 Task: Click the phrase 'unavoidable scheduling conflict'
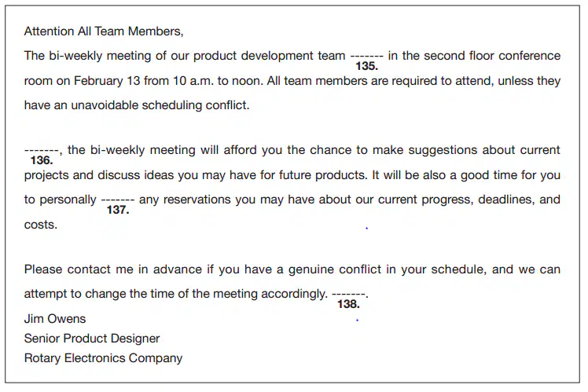[x=160, y=105]
